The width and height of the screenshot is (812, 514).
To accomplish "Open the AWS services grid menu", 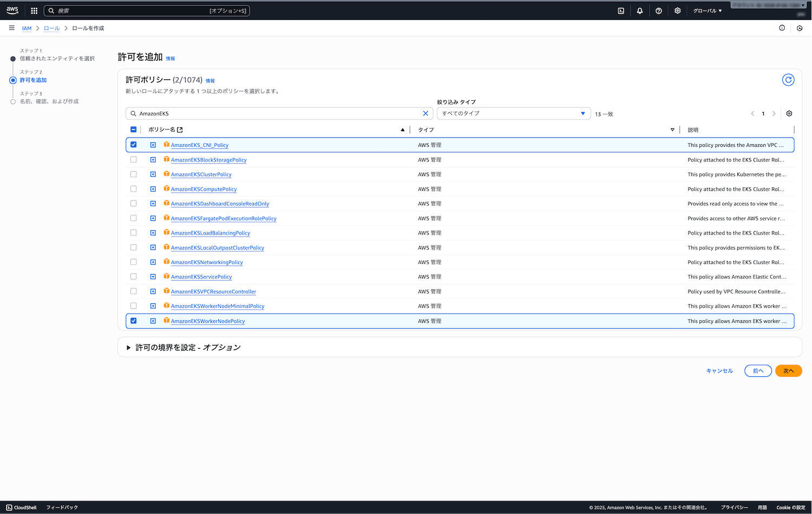I will point(34,11).
